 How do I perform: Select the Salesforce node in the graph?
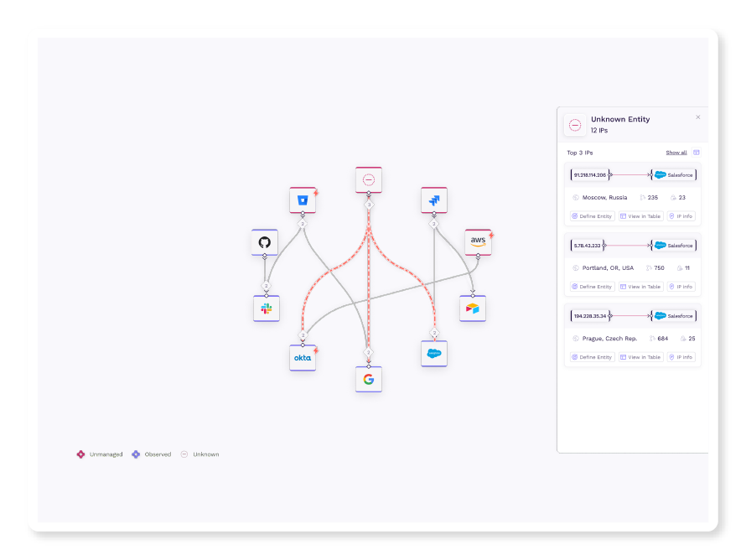point(434,354)
